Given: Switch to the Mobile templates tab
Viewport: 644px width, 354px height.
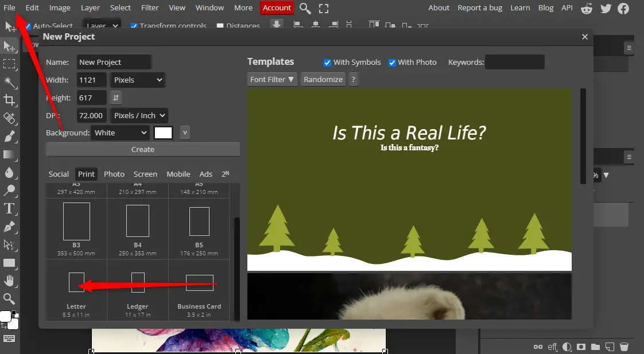Looking at the screenshot, I should point(179,174).
